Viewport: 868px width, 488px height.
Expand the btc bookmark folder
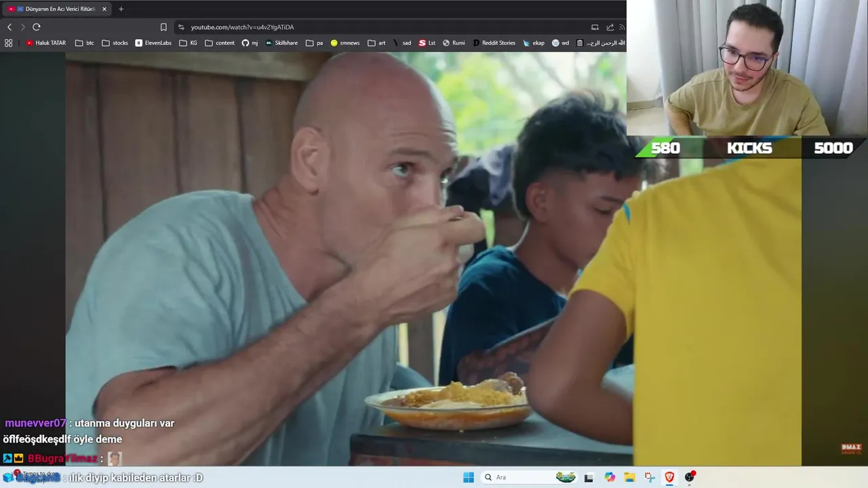click(x=85, y=43)
